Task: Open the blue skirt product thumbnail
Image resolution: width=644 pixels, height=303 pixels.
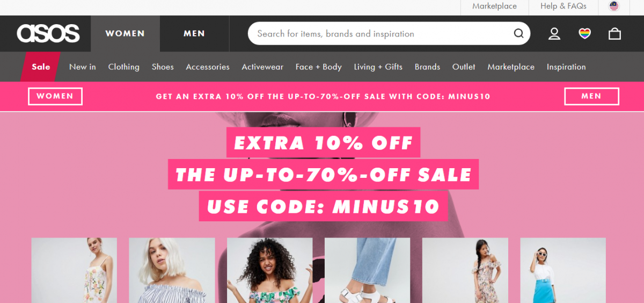Action: (x=563, y=270)
